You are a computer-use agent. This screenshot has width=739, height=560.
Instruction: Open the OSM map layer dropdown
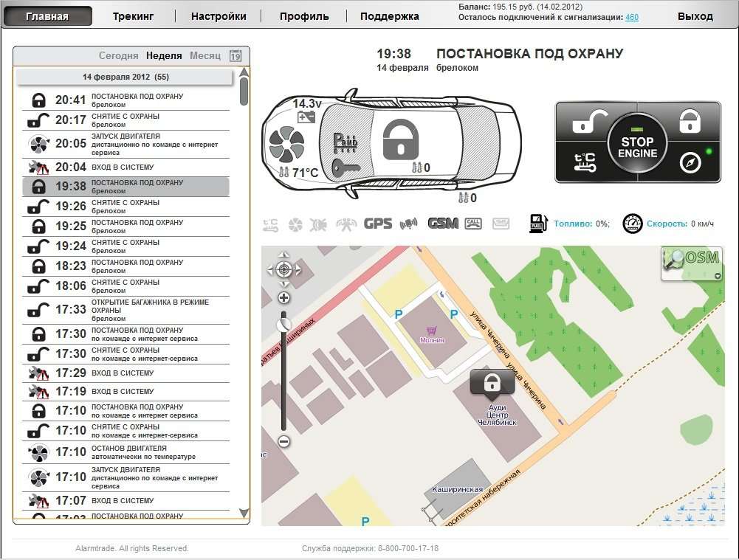click(718, 277)
